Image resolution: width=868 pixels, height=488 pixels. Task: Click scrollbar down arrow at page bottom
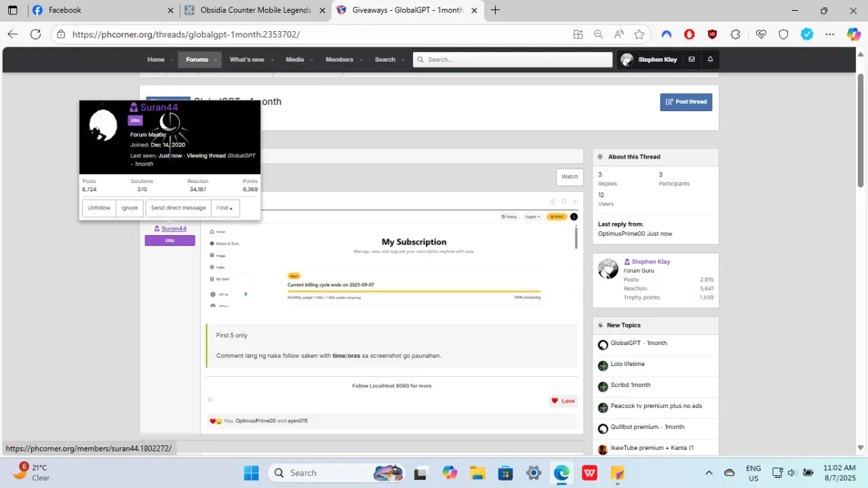(861, 448)
